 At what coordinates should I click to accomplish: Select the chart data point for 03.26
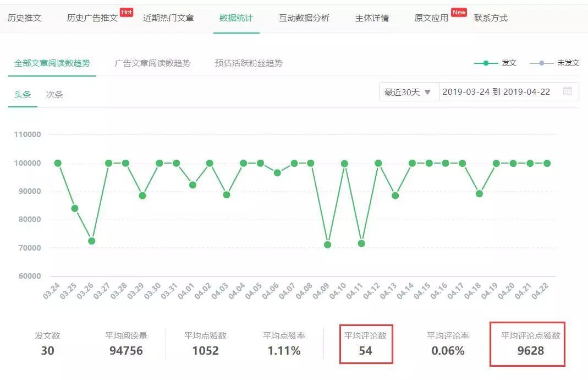tap(91, 240)
